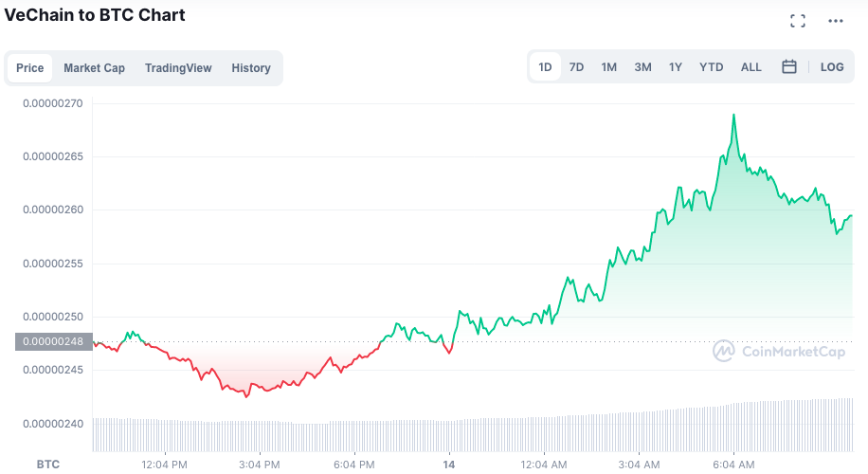The image size is (868, 474).
Task: Open the three-dot more options menu
Action: 836,21
